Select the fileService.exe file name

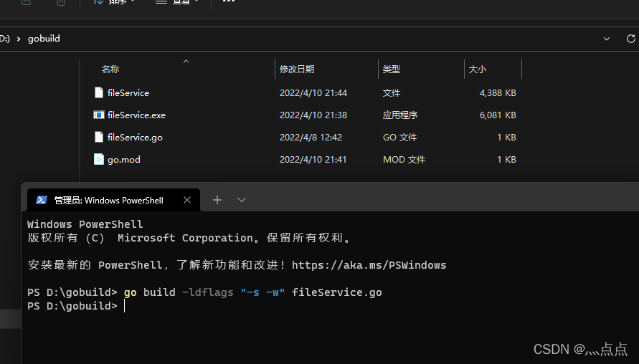[x=136, y=115]
